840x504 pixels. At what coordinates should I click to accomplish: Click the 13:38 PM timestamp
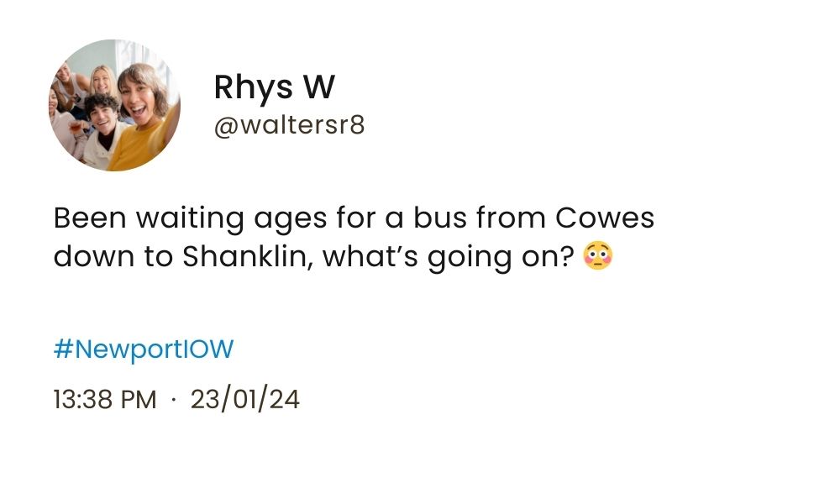coord(104,399)
